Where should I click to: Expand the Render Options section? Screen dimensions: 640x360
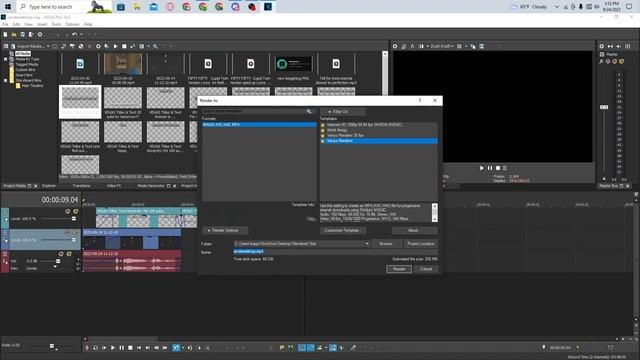click(x=225, y=231)
